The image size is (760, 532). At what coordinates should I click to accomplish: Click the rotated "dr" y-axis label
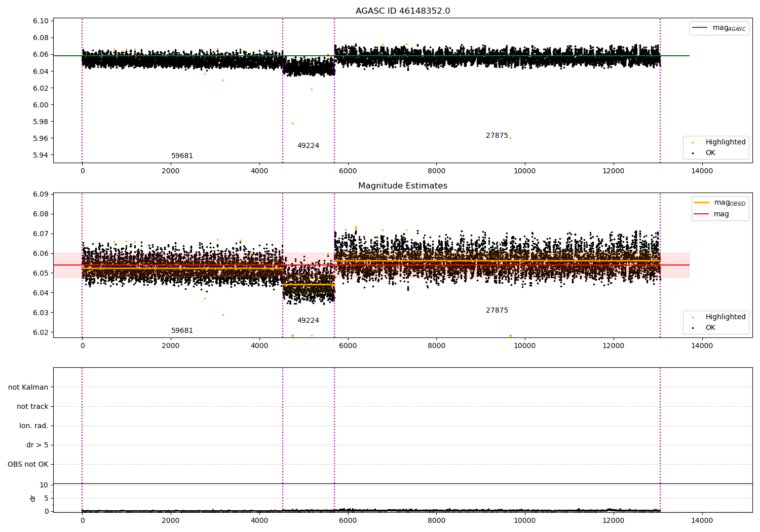[x=33, y=498]
